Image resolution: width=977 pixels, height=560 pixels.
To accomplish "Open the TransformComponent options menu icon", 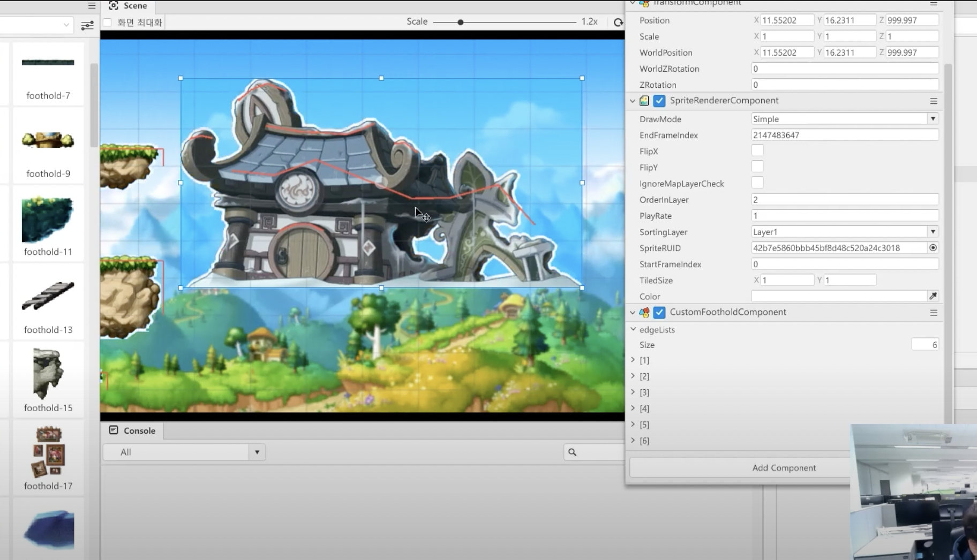I will tap(934, 3).
